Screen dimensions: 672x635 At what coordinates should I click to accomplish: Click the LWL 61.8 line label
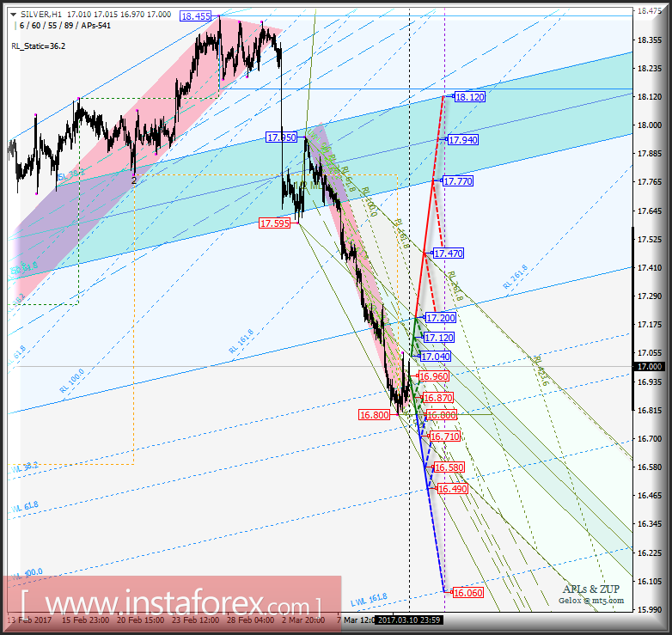pyautogui.click(x=24, y=507)
